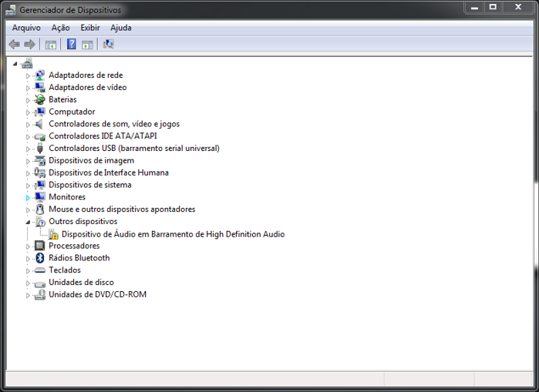Click the Help icon in the toolbar

[x=72, y=45]
